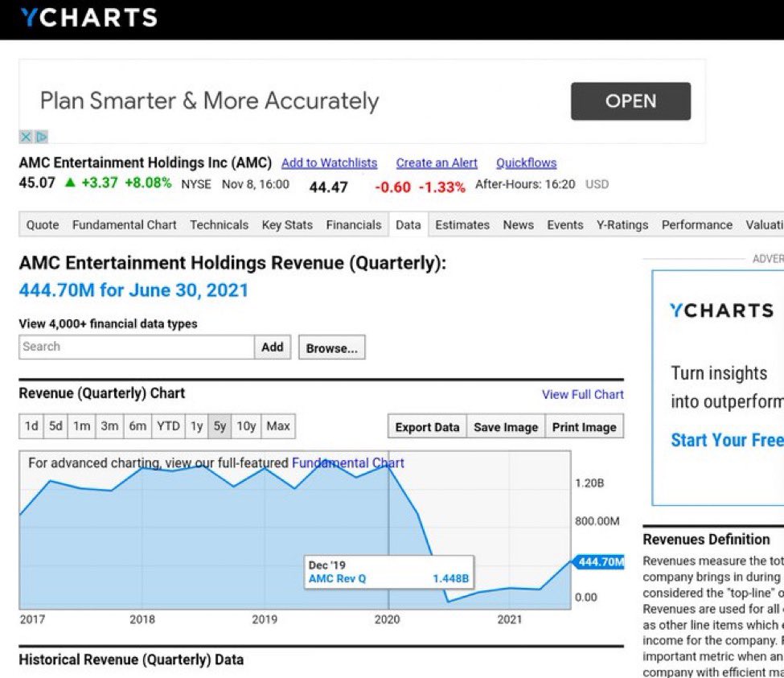Click the 1.20B label on the chart axis

[x=589, y=483]
